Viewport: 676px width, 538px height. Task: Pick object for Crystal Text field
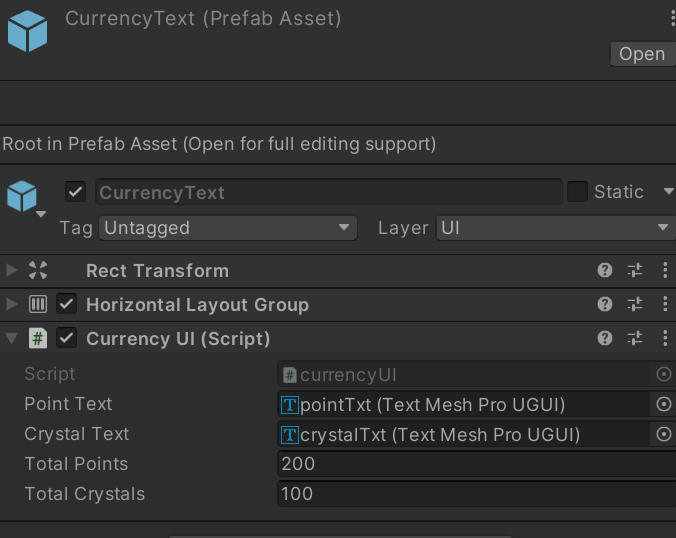click(663, 434)
